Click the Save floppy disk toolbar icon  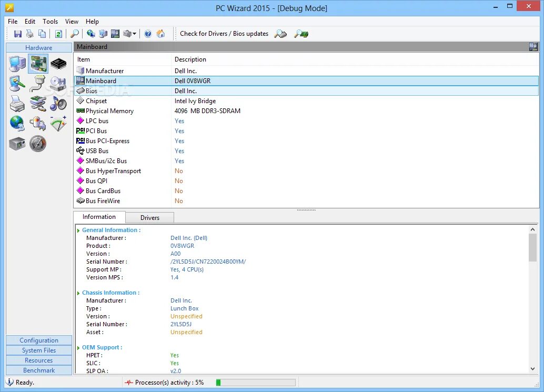coord(18,34)
